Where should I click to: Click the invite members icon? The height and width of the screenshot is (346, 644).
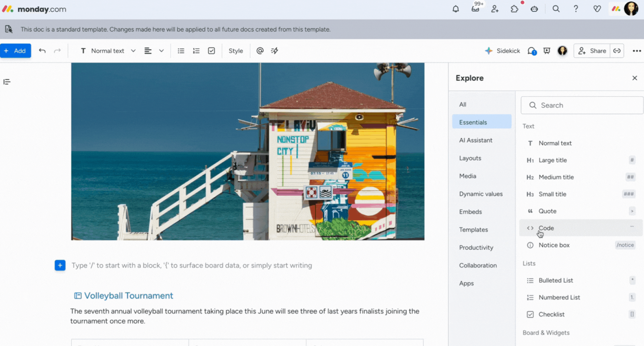(x=495, y=9)
